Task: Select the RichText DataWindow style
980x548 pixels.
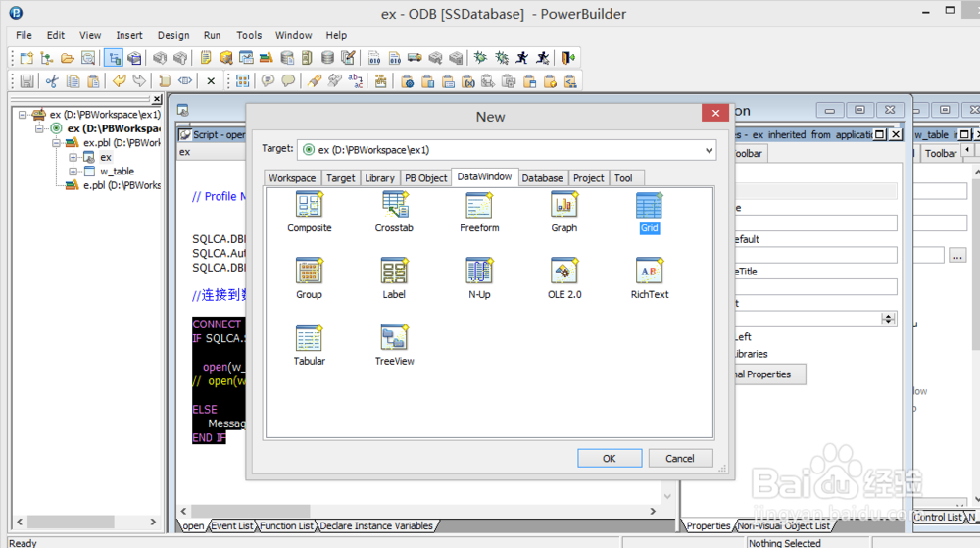Action: 650,278
